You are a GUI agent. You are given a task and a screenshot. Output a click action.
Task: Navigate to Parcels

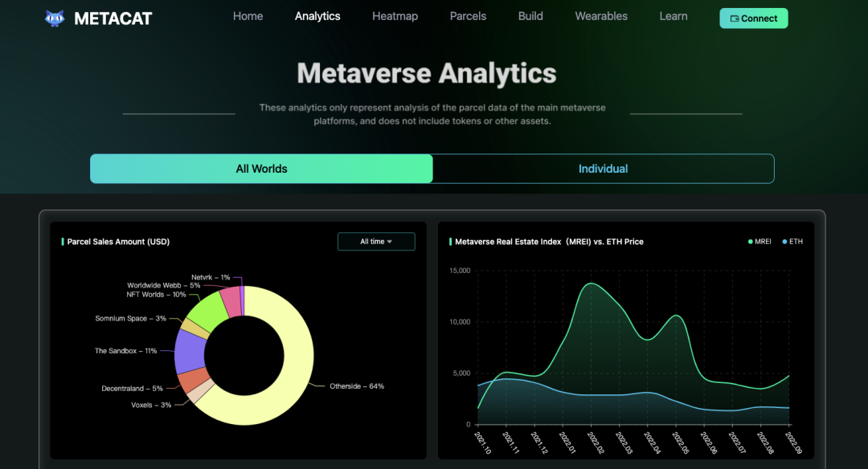pos(468,17)
